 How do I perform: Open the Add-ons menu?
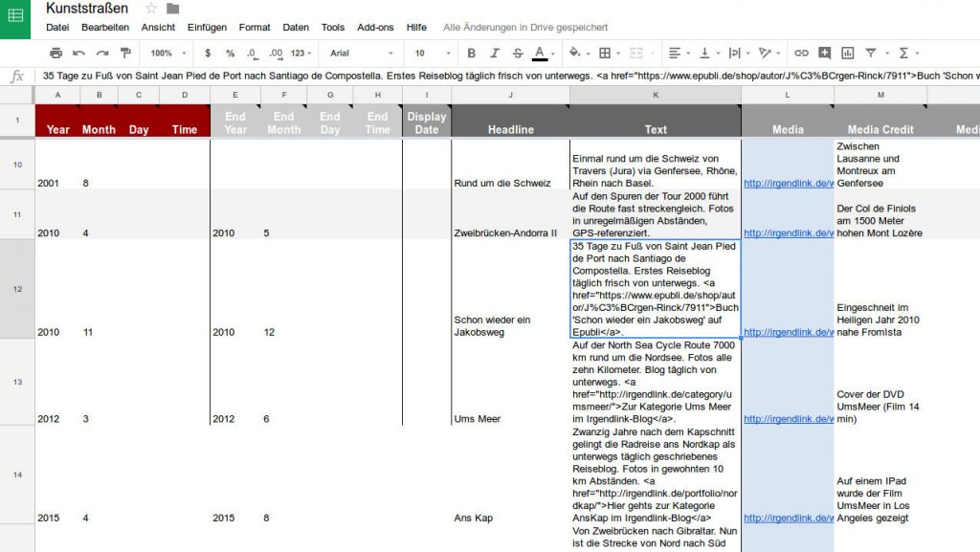(x=375, y=28)
